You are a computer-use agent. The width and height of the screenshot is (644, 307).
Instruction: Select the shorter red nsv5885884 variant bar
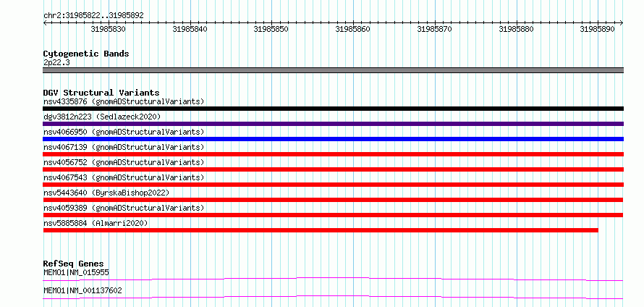(x=321, y=230)
